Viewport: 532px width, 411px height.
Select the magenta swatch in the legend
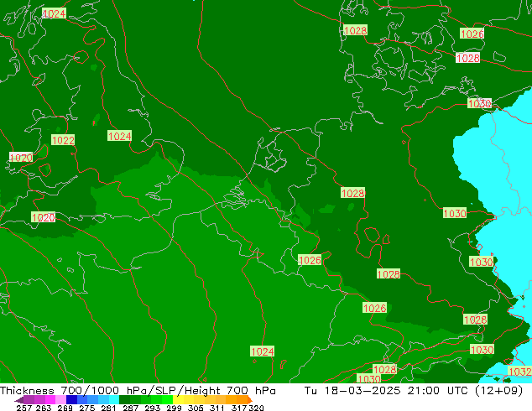pyautogui.click(x=50, y=399)
